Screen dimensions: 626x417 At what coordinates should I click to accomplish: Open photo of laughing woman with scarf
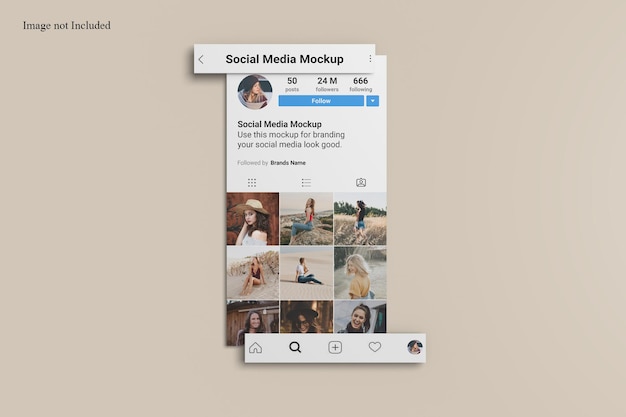point(360,317)
